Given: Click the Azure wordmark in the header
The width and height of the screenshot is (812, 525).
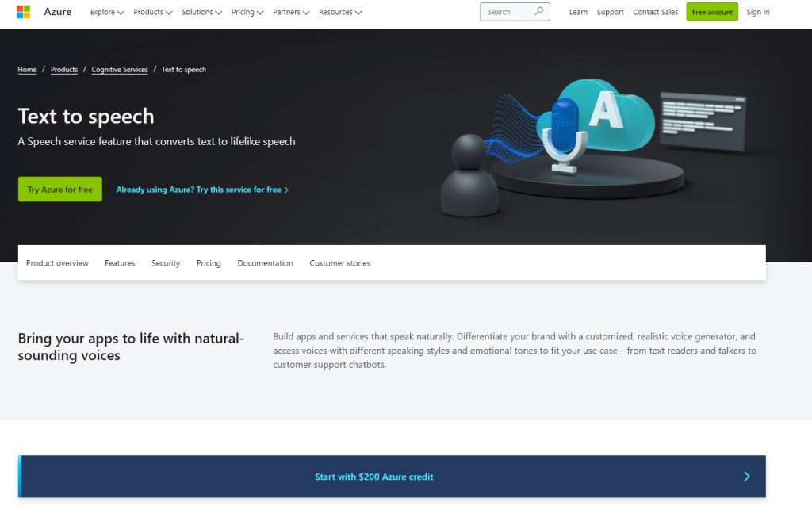Looking at the screenshot, I should pos(58,12).
